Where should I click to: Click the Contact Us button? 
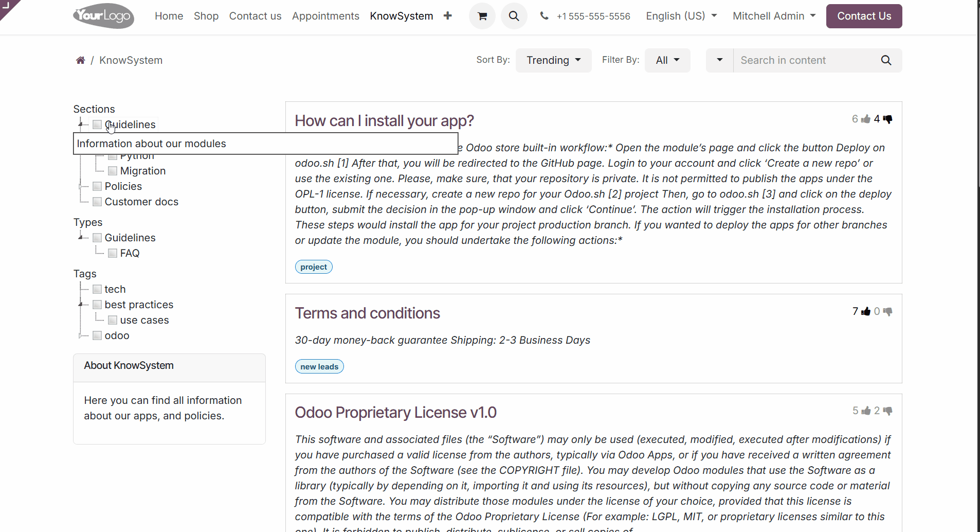[x=864, y=16]
